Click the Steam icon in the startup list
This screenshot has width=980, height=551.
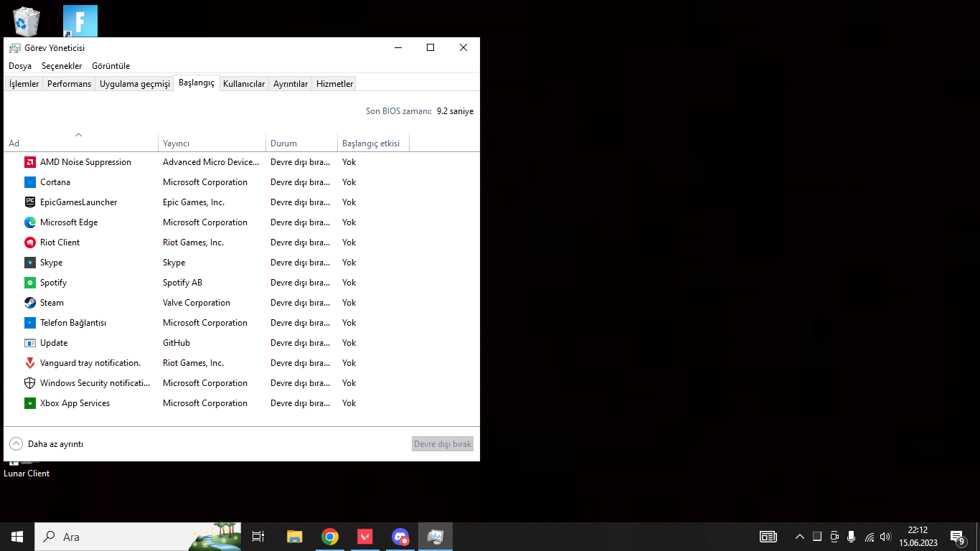click(30, 303)
